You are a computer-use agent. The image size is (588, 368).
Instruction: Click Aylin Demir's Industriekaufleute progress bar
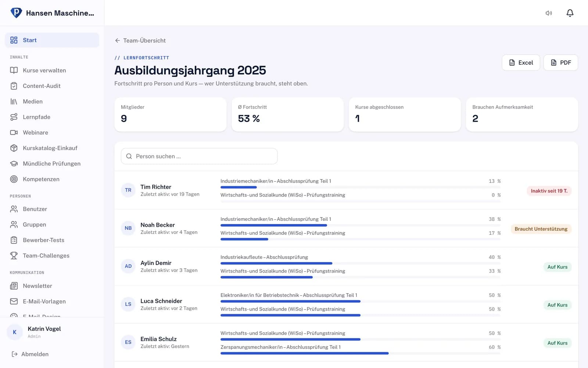(x=361, y=263)
